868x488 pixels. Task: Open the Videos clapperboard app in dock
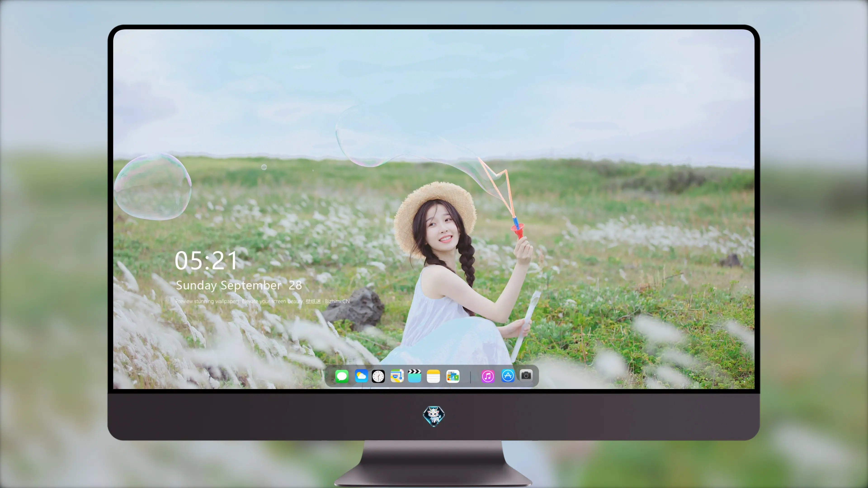(415, 376)
